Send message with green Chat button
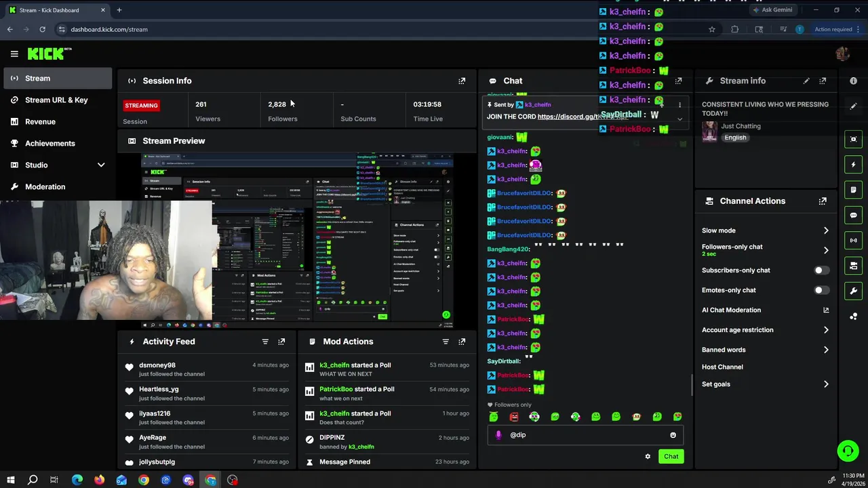868x488 pixels. (x=671, y=456)
